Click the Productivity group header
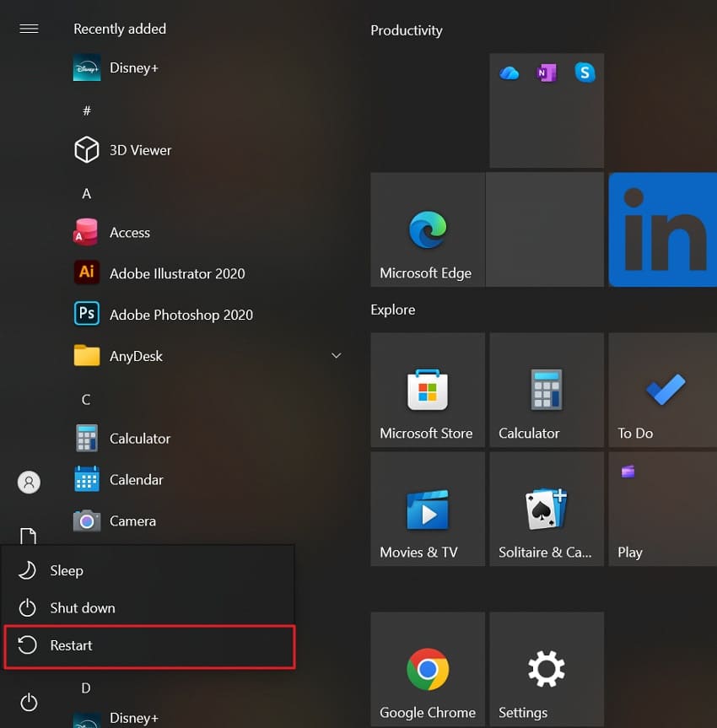The image size is (717, 728). (407, 30)
